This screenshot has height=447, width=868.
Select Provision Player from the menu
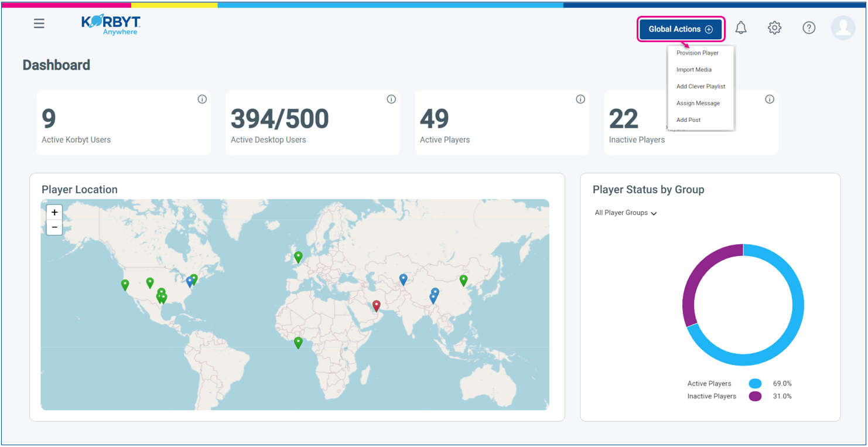697,53
